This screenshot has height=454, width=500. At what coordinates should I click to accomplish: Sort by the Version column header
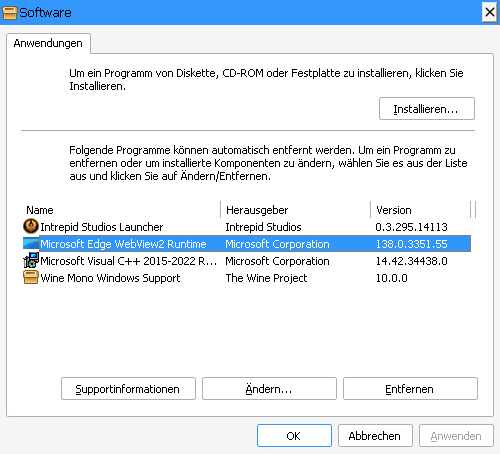click(421, 210)
